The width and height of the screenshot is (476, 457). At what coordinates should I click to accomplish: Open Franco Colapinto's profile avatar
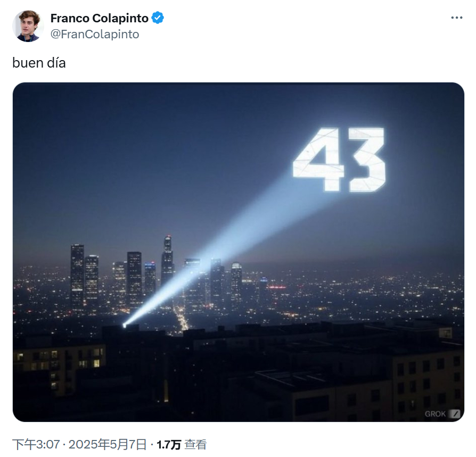(x=28, y=26)
